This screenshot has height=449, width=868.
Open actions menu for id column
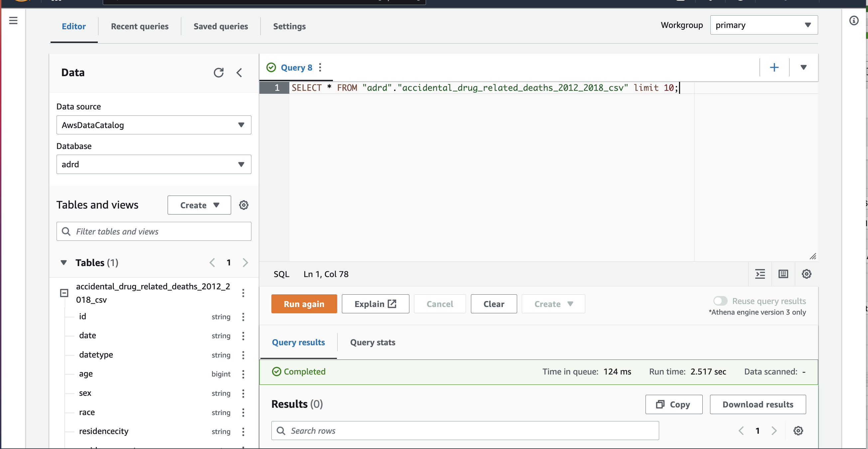coord(243,317)
